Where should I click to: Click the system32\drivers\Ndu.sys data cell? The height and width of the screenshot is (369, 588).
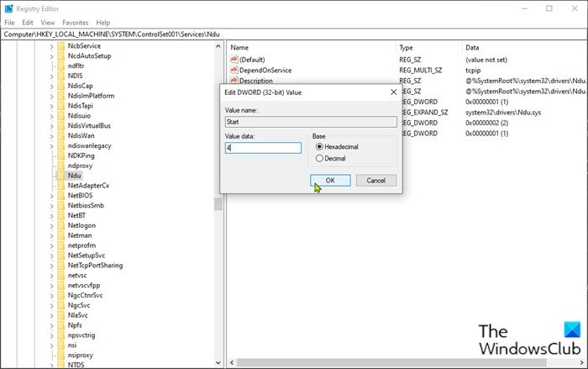click(503, 113)
